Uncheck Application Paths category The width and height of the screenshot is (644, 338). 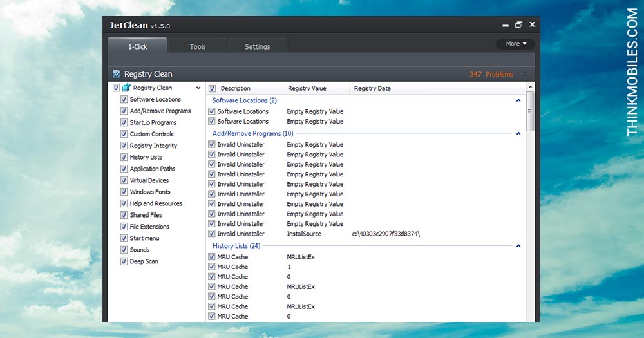point(124,169)
